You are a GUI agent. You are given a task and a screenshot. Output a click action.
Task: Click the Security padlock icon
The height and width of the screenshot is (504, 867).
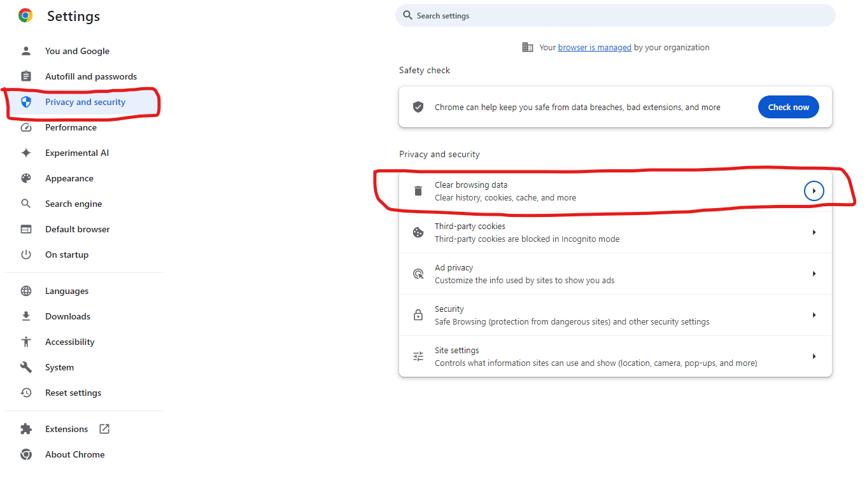pyautogui.click(x=418, y=315)
